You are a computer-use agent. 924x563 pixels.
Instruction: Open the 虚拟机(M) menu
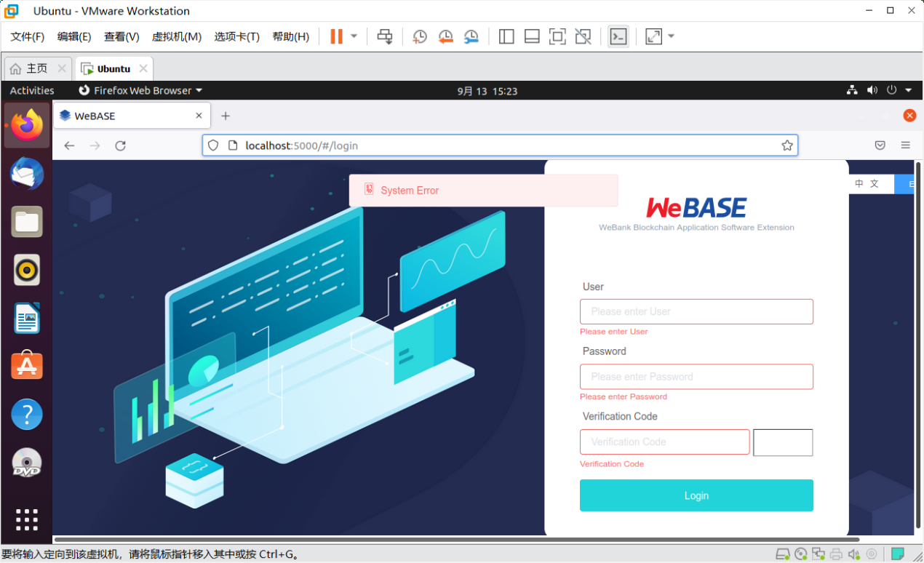coord(176,36)
